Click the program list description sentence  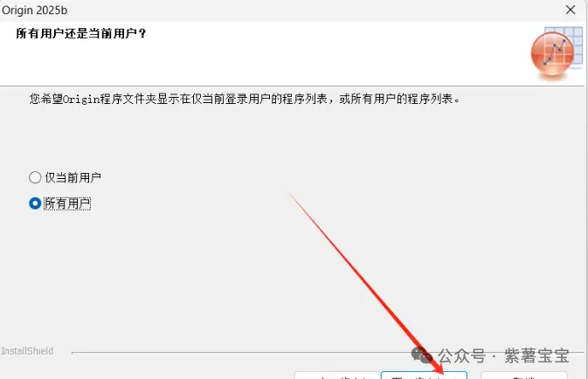pos(245,99)
